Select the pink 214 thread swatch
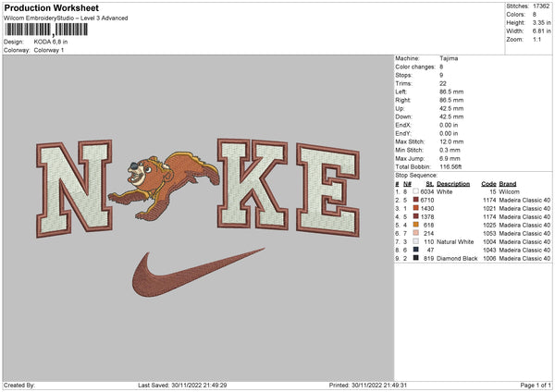555x392 pixels. point(417,233)
